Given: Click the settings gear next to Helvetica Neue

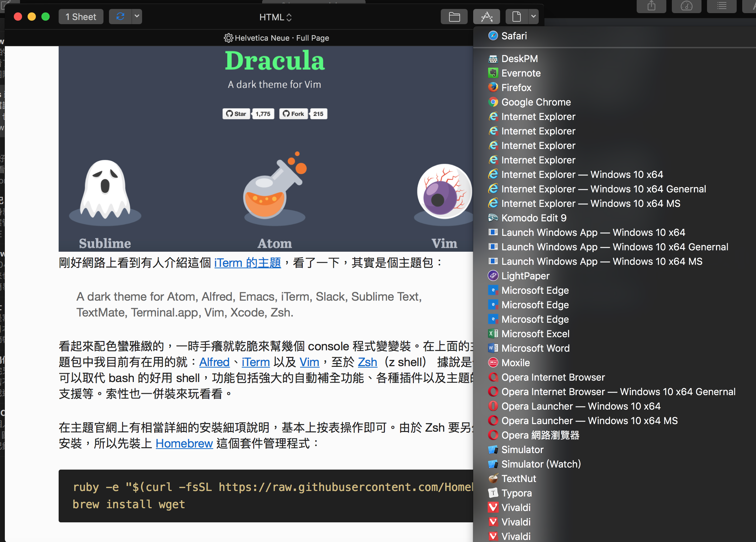Looking at the screenshot, I should pos(228,38).
